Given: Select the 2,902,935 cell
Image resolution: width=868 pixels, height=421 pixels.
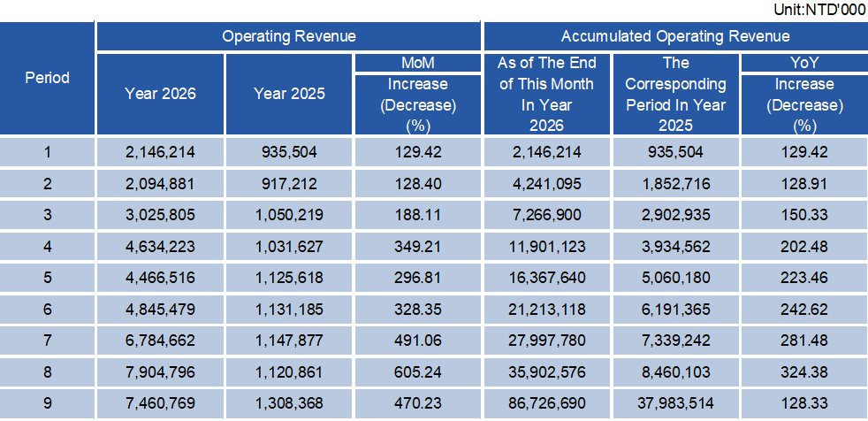Looking at the screenshot, I should (676, 215).
